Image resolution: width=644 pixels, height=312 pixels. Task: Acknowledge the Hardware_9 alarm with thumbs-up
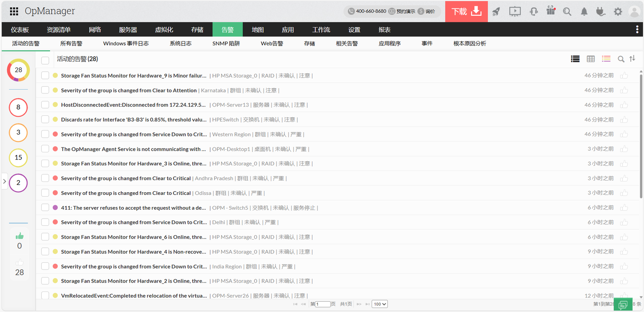coord(624,76)
